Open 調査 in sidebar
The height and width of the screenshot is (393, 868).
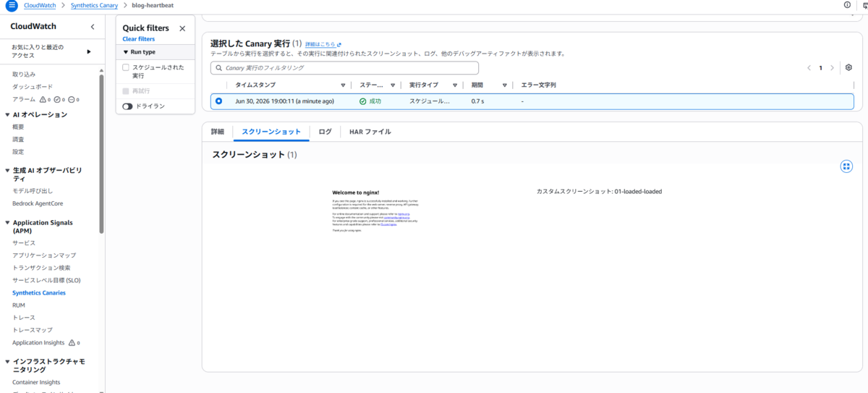coord(18,139)
